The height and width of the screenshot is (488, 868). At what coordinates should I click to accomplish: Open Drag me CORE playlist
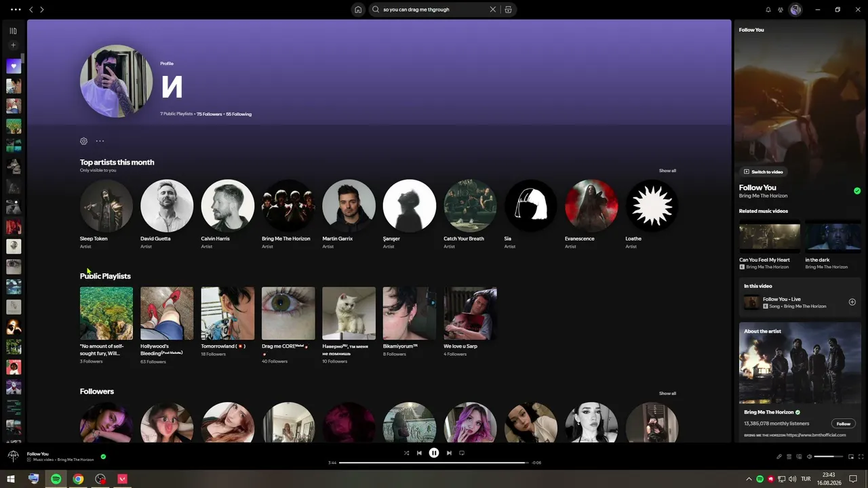click(x=288, y=325)
